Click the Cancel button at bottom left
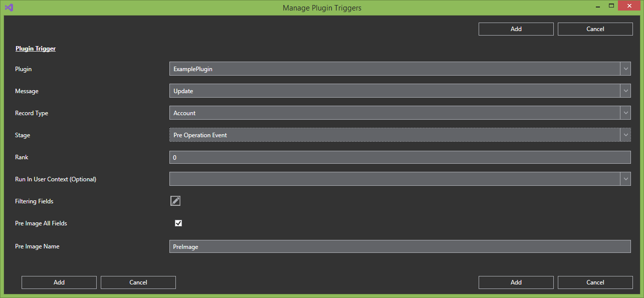This screenshot has height=298, width=644. click(x=138, y=282)
